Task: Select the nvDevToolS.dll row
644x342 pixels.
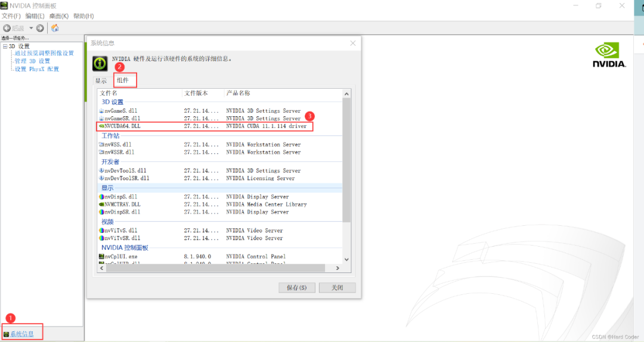Action: [x=220, y=170]
